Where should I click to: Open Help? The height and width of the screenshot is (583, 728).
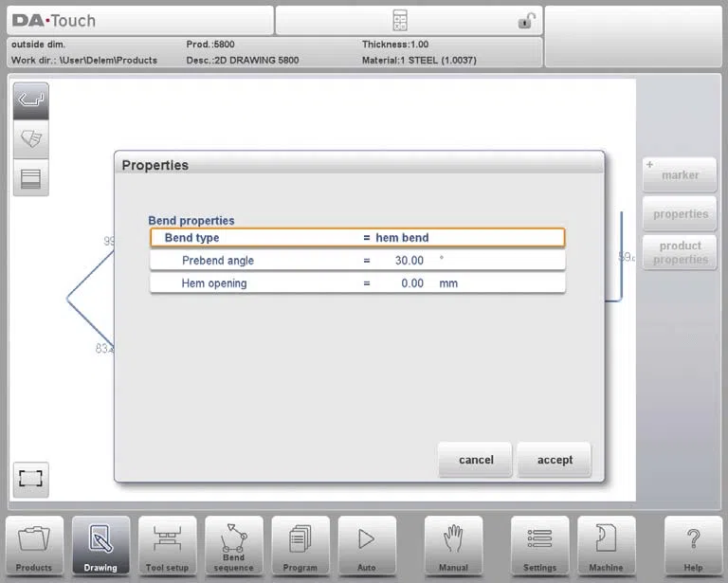click(x=693, y=546)
